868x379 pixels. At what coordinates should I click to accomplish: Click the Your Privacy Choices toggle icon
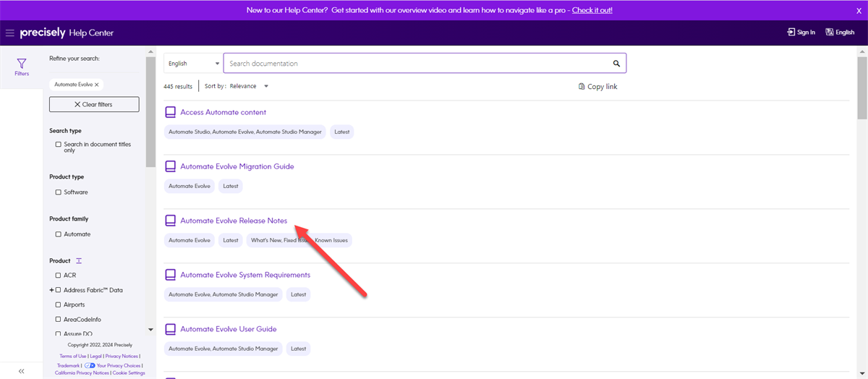coord(90,365)
